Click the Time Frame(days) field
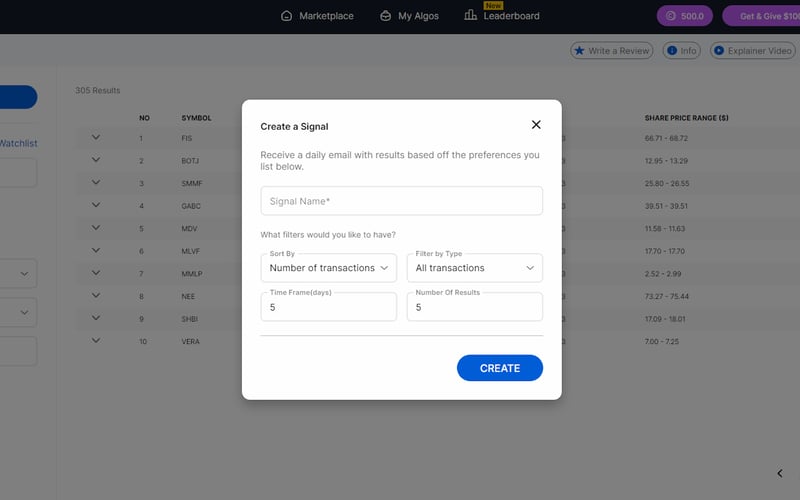 coord(329,307)
